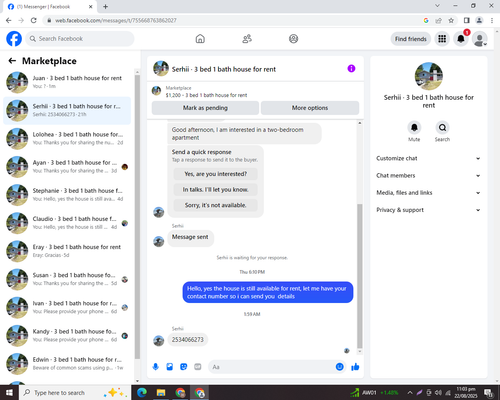Image resolution: width=500 pixels, height=400 pixels.
Task: Expand Media, files and links section
Action: (428, 193)
